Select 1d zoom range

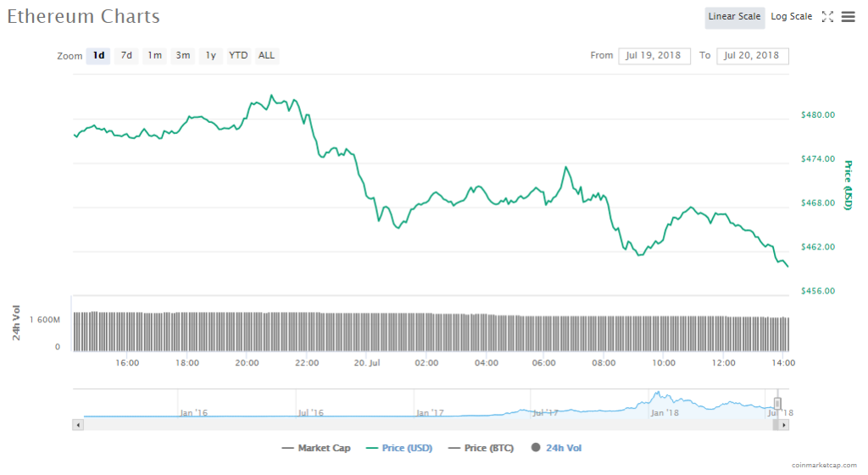point(98,56)
